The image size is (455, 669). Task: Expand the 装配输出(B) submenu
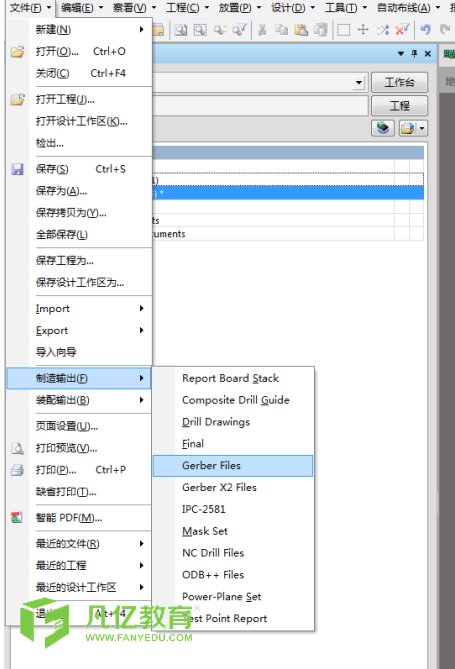point(141,400)
